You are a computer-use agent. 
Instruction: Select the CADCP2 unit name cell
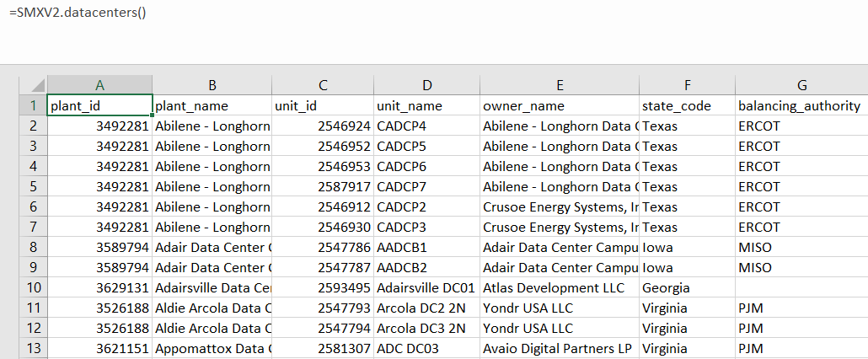coord(426,206)
